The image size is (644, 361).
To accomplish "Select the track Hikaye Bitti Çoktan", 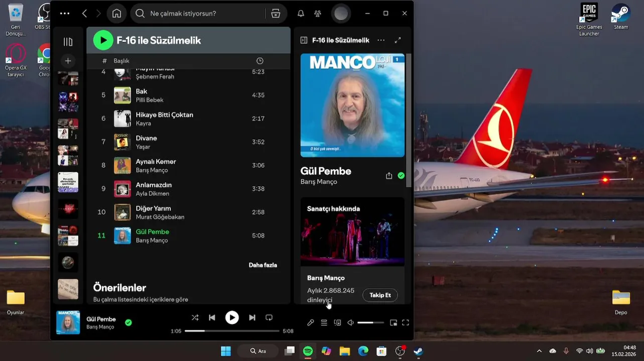I will click(x=188, y=119).
